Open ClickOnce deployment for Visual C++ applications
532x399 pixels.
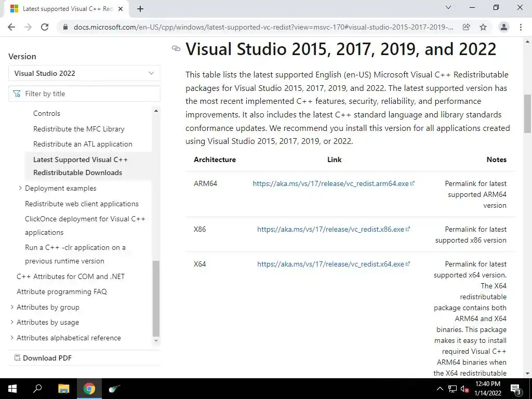click(x=85, y=225)
